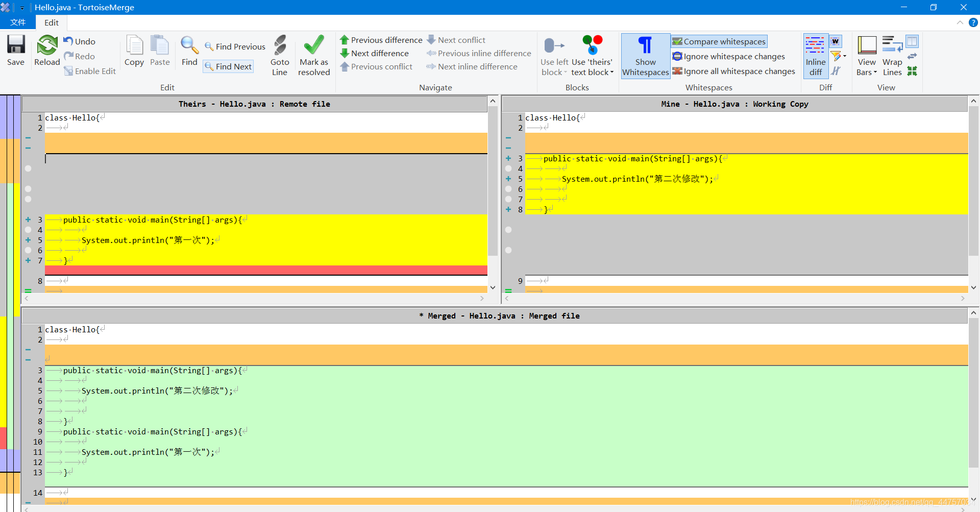980x512 pixels.
Task: Jump to Next difference
Action: point(375,54)
